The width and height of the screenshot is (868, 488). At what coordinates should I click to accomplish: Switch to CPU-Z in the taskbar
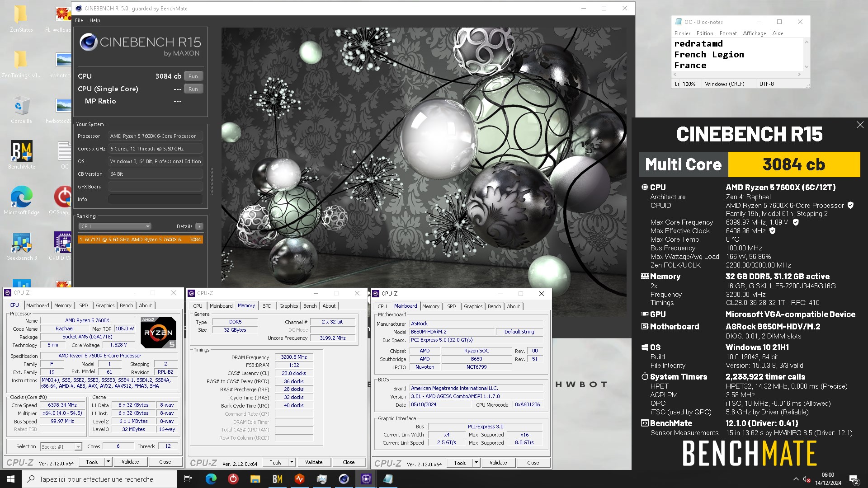[366, 479]
